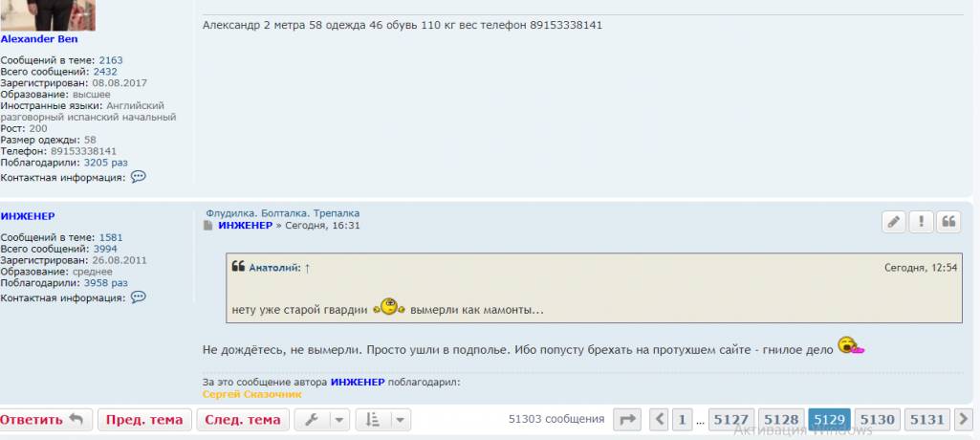Open Alexander Ben's contact info bubble icon

[x=139, y=177]
